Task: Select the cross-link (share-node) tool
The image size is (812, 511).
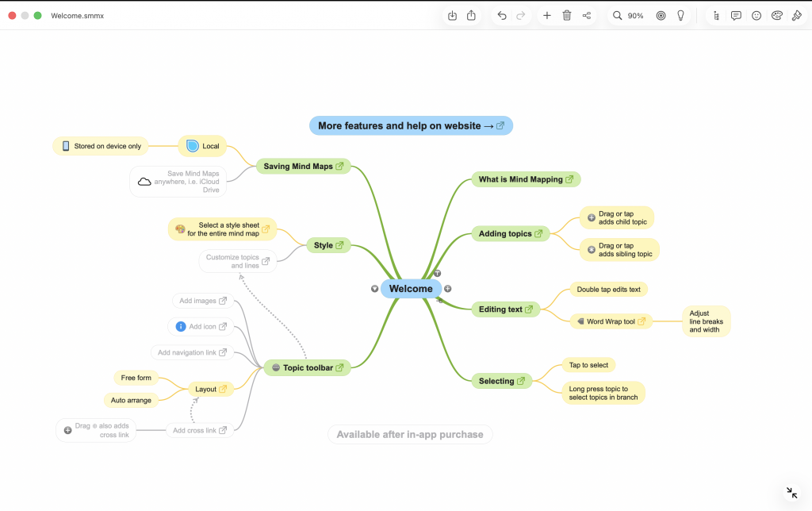Action: [586, 15]
